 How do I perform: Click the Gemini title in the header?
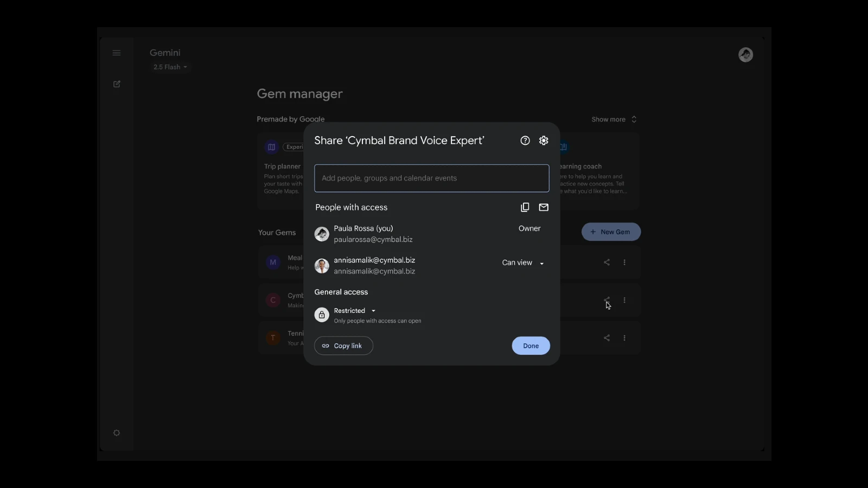pyautogui.click(x=165, y=53)
